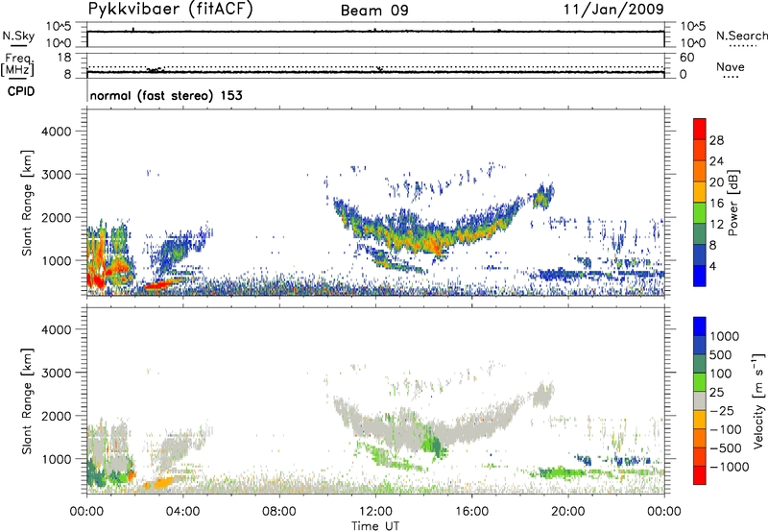Screen dimensions: 768x532
Task: Click 'Slant Range [km]' label of power panel
Action: (x=27, y=203)
